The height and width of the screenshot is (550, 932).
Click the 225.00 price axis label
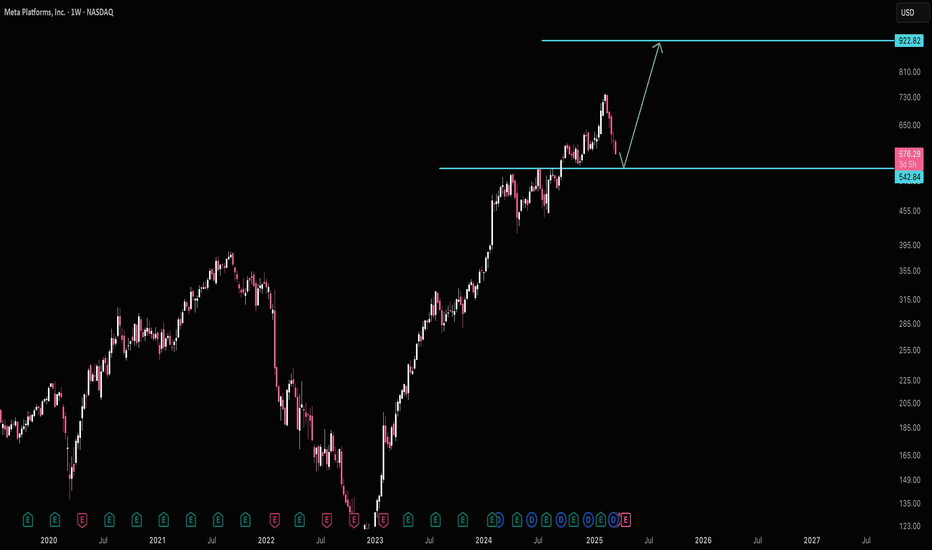point(909,381)
